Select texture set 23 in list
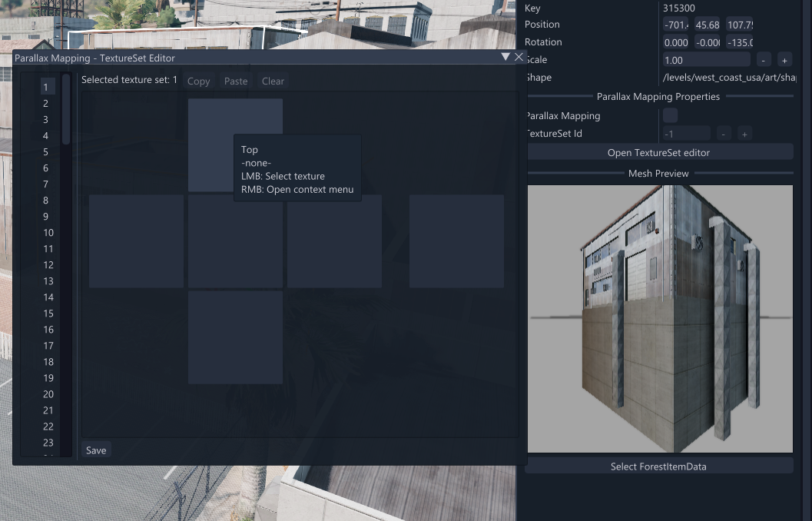Screen dimensions: 812x521 [48, 443]
